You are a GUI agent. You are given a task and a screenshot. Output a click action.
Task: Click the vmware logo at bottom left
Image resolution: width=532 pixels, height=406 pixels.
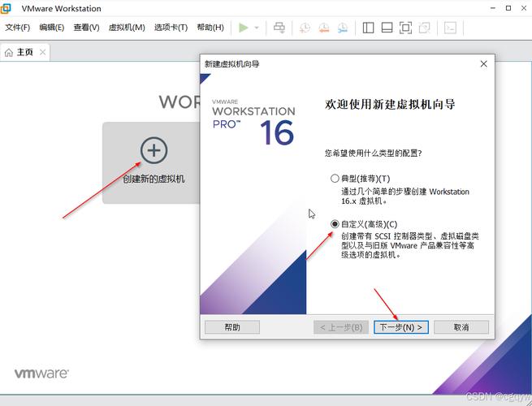(41, 374)
